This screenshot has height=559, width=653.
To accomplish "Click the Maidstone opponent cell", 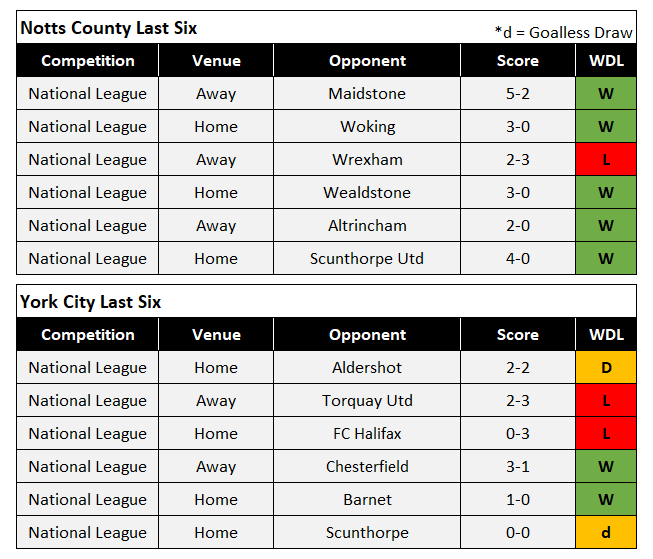I will [367, 94].
